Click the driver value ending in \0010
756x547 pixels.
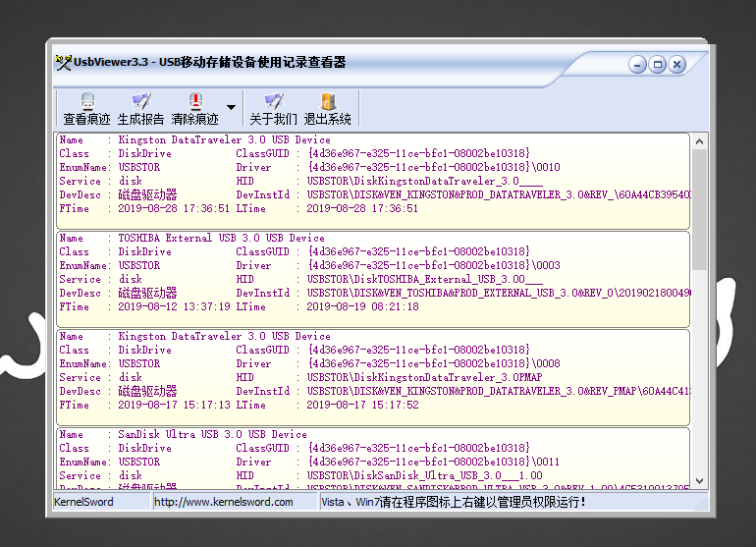[x=434, y=167]
